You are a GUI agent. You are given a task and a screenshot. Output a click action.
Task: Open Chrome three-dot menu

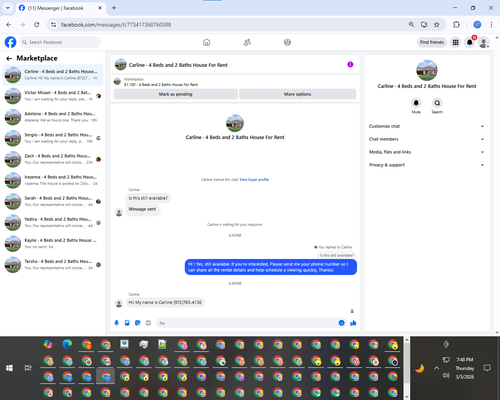coord(491,24)
